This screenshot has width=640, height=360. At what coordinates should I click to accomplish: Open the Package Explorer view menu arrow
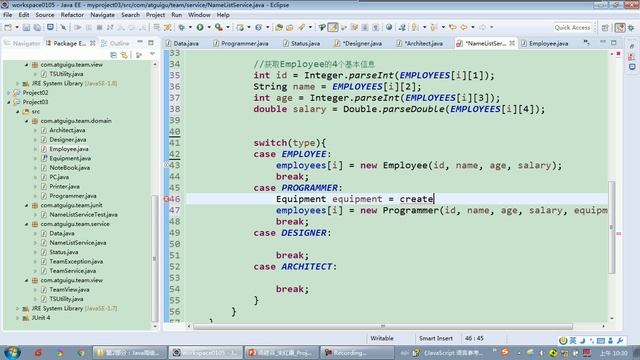(152, 54)
